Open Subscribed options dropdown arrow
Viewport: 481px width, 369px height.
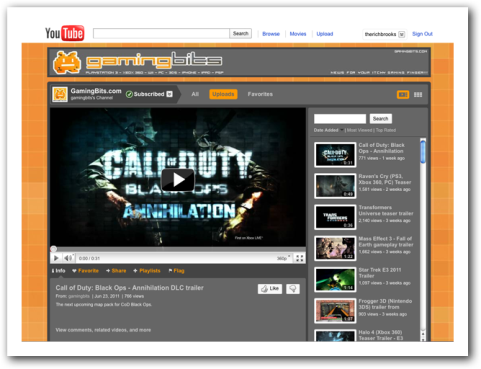pos(169,94)
